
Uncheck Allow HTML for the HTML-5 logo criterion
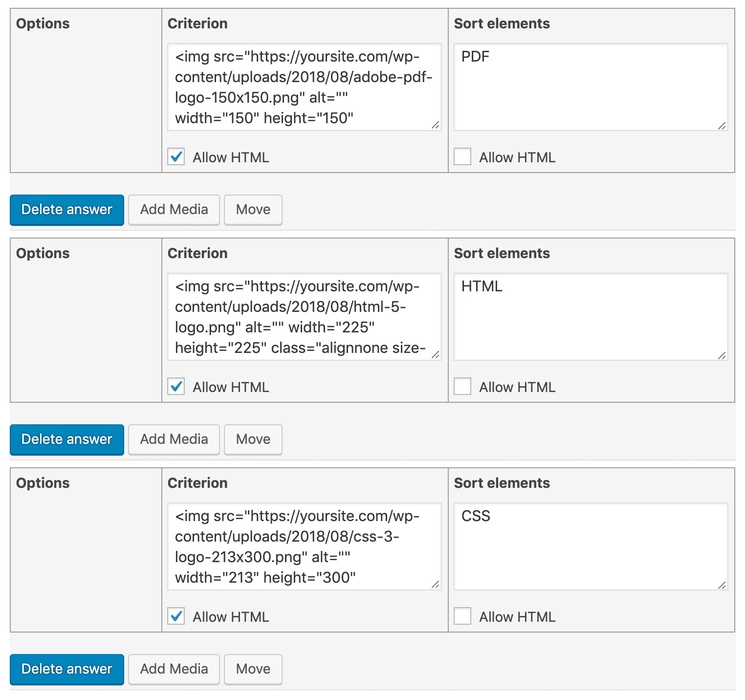pos(176,387)
